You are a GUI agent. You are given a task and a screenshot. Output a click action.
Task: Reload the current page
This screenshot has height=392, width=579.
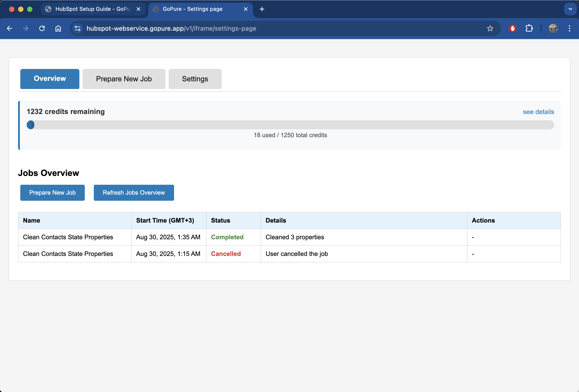(x=42, y=28)
